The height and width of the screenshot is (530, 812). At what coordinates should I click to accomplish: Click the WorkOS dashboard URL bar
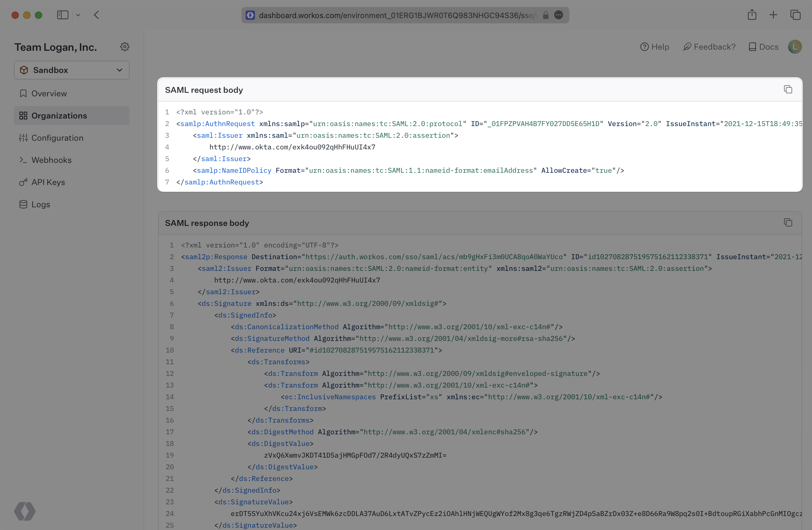[406, 15]
